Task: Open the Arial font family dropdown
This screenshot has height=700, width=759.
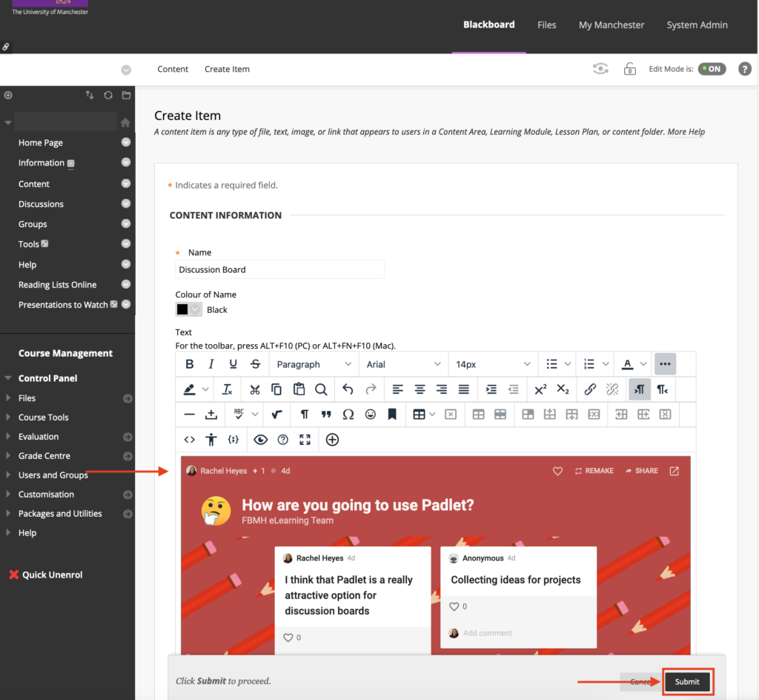Action: (403, 364)
